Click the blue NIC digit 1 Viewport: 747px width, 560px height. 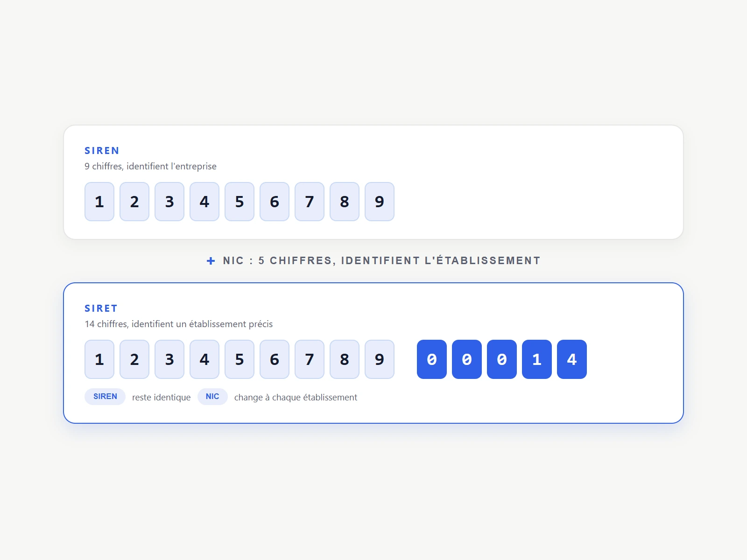tap(537, 359)
